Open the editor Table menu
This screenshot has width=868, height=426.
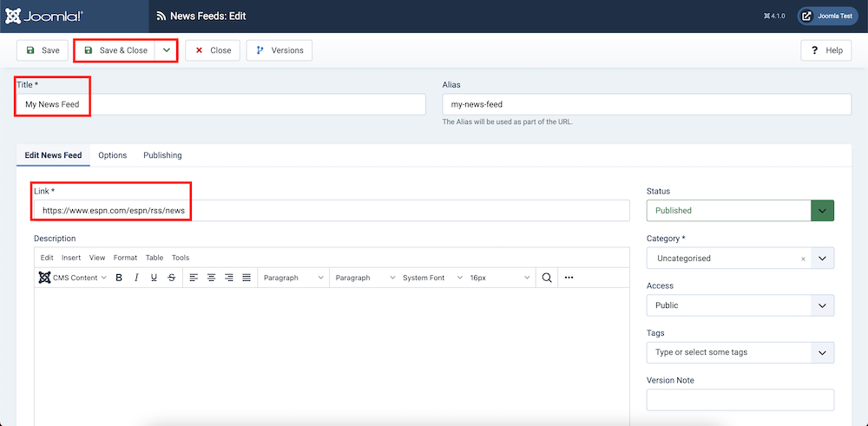pos(155,258)
